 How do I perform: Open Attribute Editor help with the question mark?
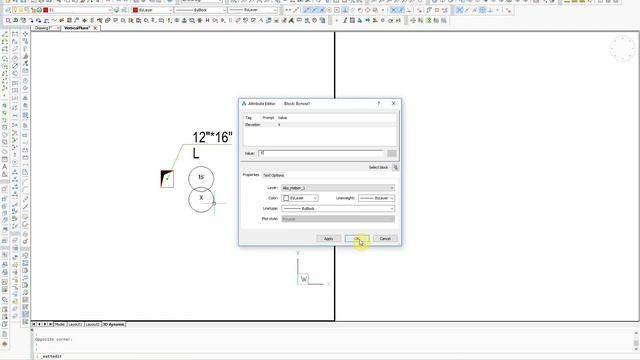click(x=378, y=103)
